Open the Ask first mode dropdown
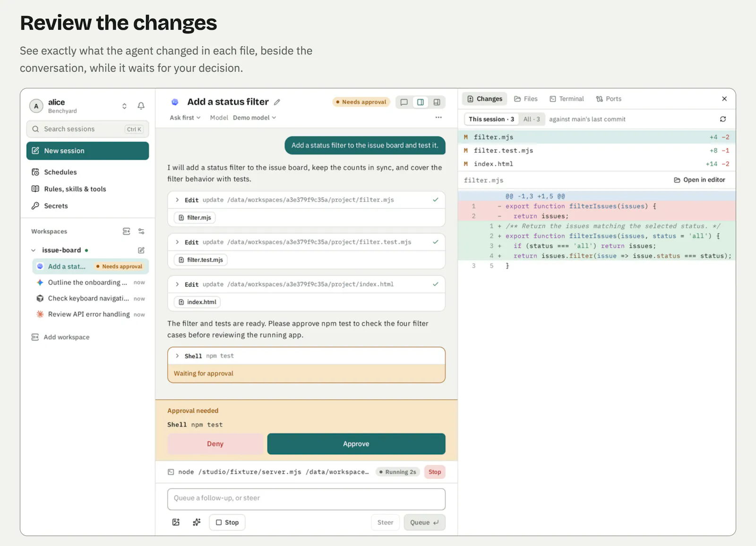The height and width of the screenshot is (546, 756). click(185, 118)
